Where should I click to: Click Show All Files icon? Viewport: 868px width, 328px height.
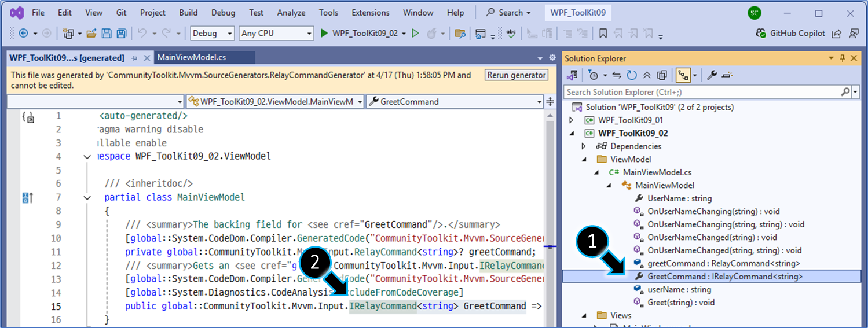coord(662,75)
